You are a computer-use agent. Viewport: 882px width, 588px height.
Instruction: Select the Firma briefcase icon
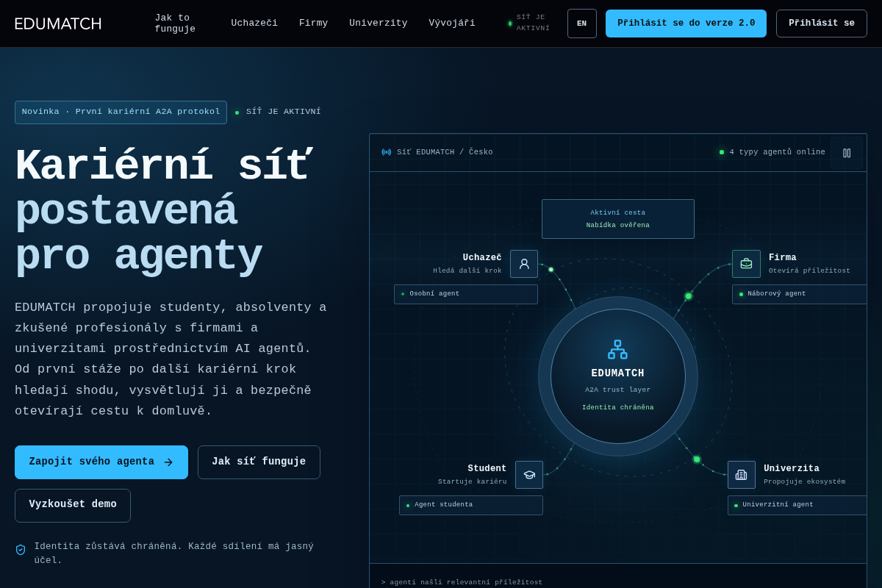746,264
